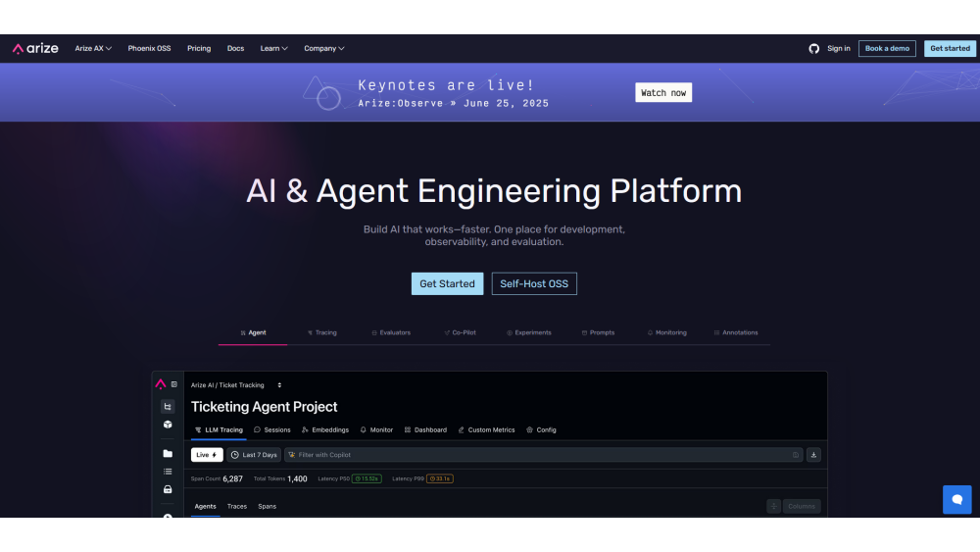Screen dimensions: 980x552
Task: Click the Span Count 6,287 value
Action: (x=232, y=478)
